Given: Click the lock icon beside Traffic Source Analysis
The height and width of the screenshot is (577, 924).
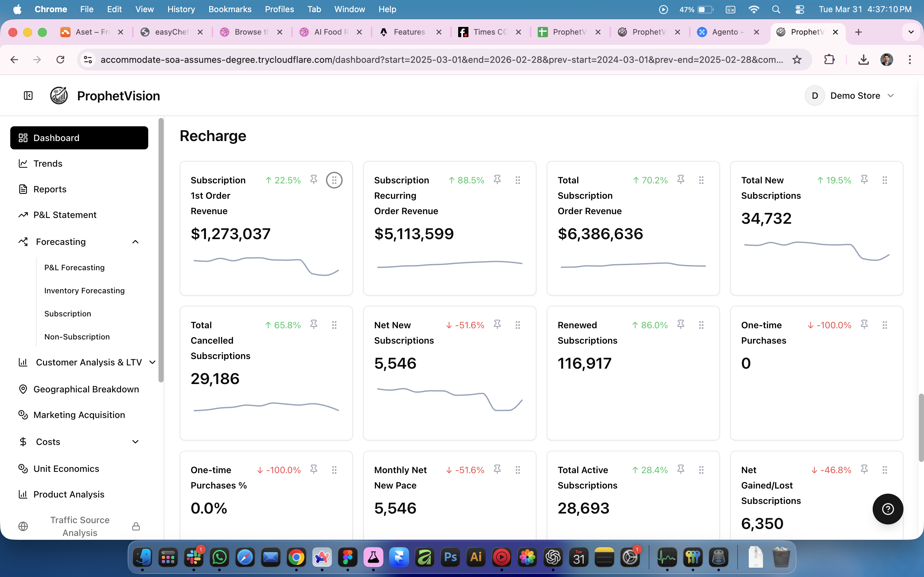Looking at the screenshot, I should click(x=136, y=526).
